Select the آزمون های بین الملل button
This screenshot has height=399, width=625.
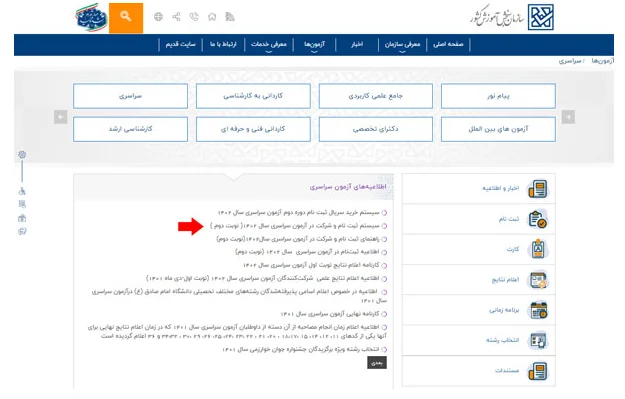[498, 129]
